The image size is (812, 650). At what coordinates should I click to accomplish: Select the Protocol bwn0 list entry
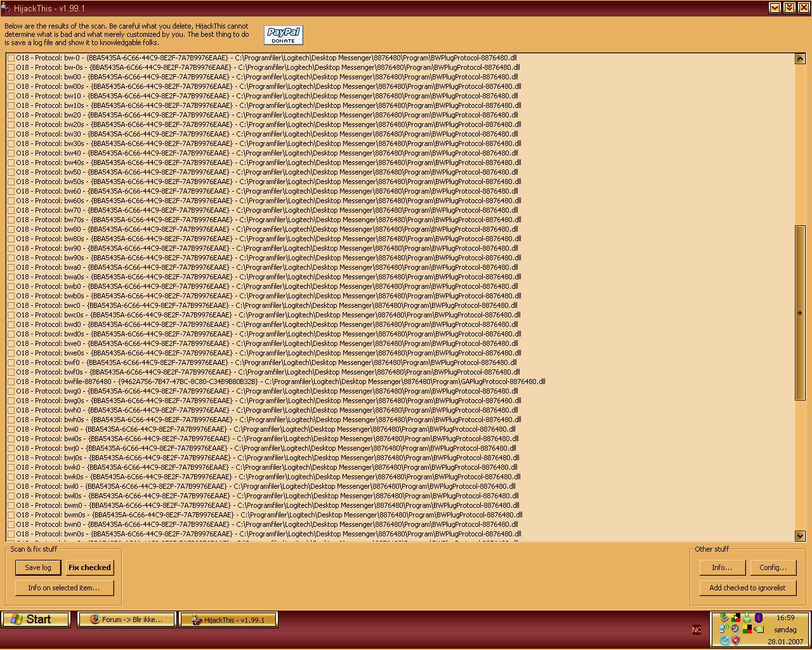(x=266, y=524)
